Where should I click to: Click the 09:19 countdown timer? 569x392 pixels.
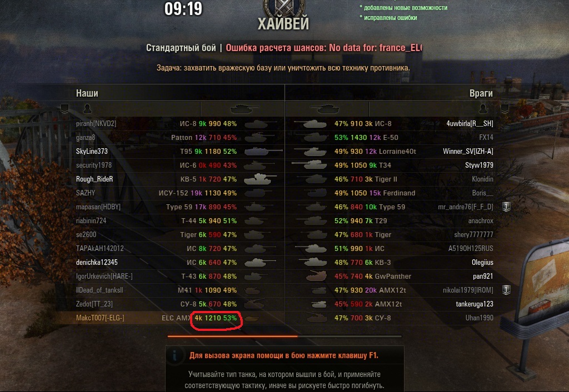[183, 9]
